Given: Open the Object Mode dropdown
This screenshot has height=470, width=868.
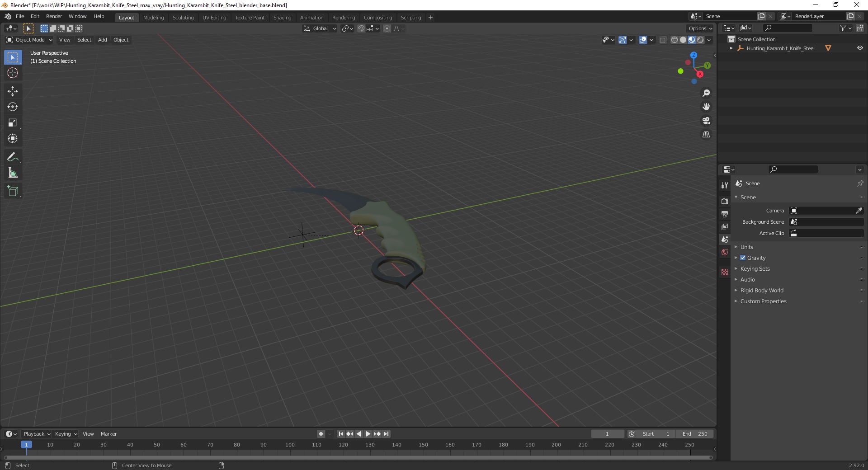Looking at the screenshot, I should [x=29, y=40].
